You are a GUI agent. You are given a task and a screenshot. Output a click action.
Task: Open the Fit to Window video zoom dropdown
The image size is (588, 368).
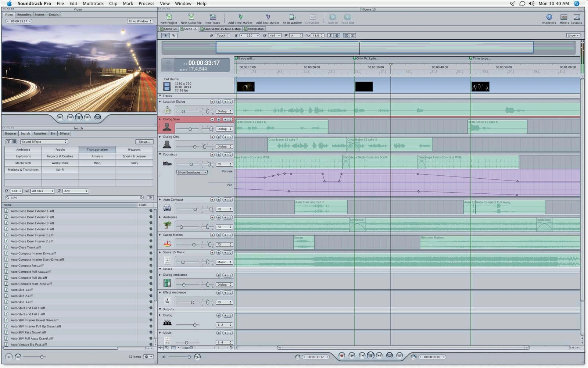coord(140,21)
